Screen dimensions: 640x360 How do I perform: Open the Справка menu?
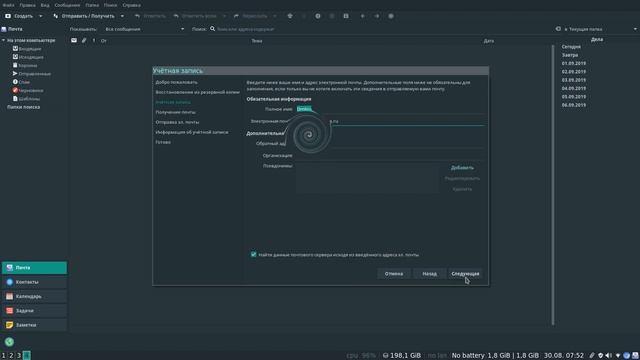(131, 5)
